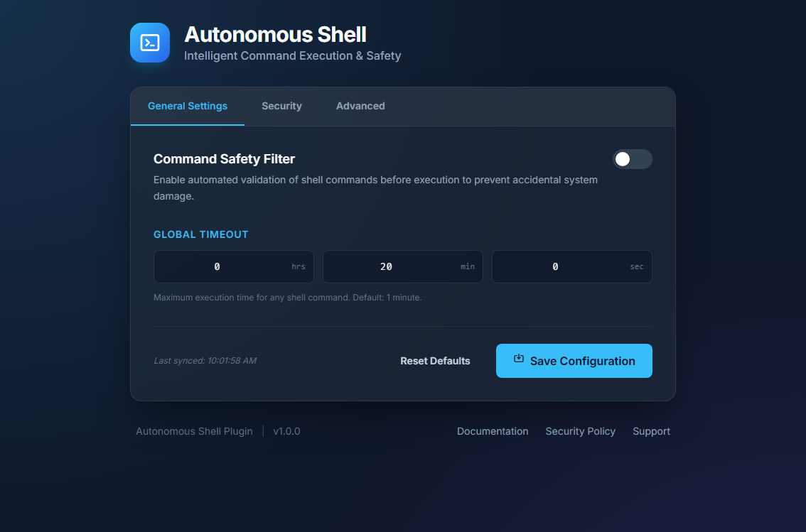806x532 pixels.
Task: Click the Autonomous Shell title heading
Action: (x=275, y=34)
